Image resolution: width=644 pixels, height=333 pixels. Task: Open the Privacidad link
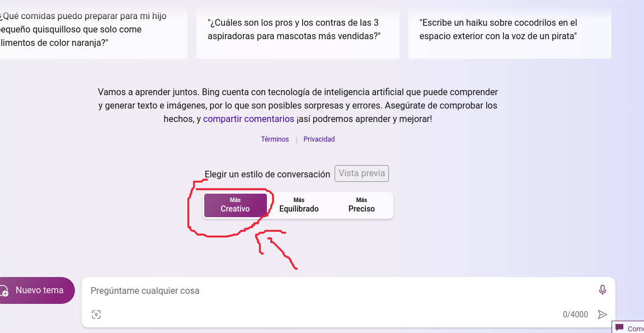coord(319,139)
